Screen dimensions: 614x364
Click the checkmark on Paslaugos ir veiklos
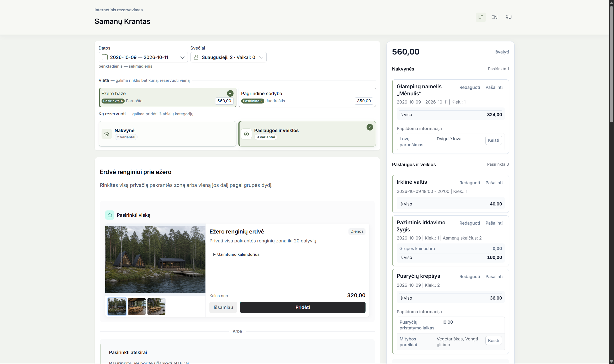click(x=370, y=127)
